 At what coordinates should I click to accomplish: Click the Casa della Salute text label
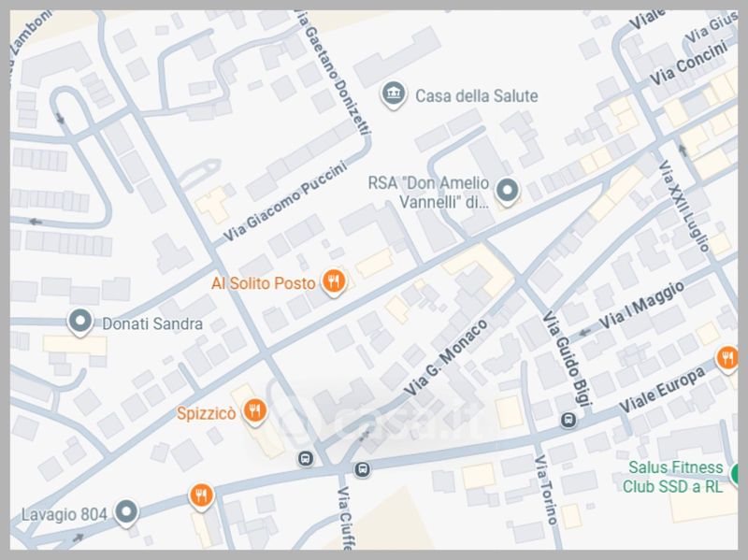[x=477, y=96]
